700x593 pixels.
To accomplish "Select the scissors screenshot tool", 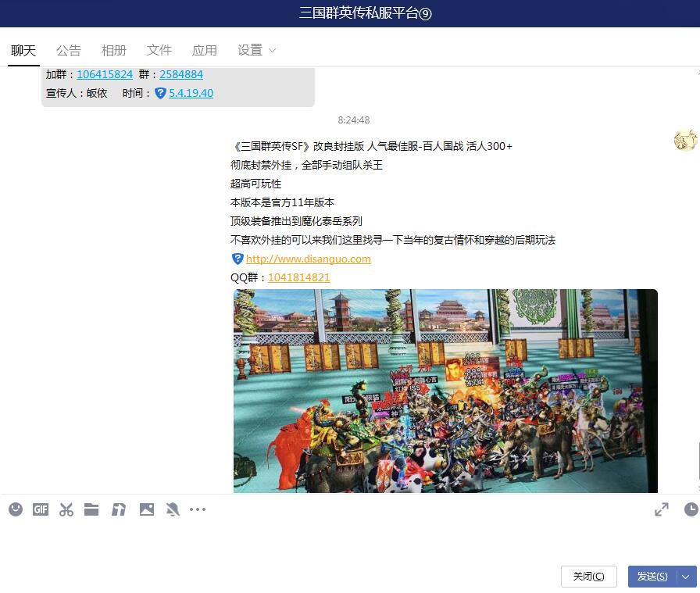I will coord(66,509).
